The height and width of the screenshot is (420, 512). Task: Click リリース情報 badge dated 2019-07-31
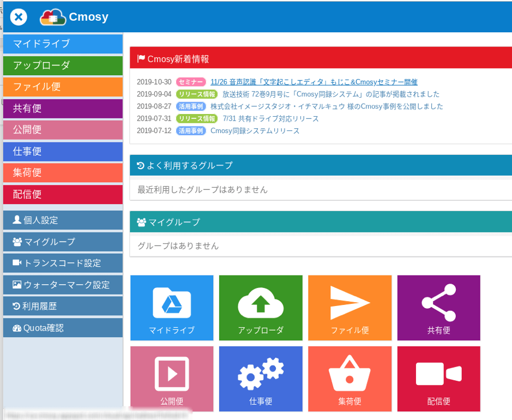(x=197, y=118)
